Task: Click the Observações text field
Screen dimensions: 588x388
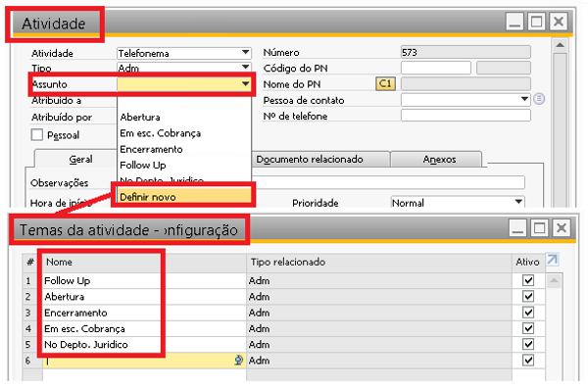Action: 388,182
